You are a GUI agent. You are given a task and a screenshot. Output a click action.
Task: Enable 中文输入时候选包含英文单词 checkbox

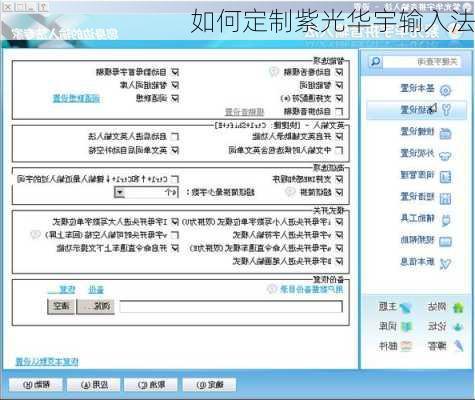pos(339,150)
